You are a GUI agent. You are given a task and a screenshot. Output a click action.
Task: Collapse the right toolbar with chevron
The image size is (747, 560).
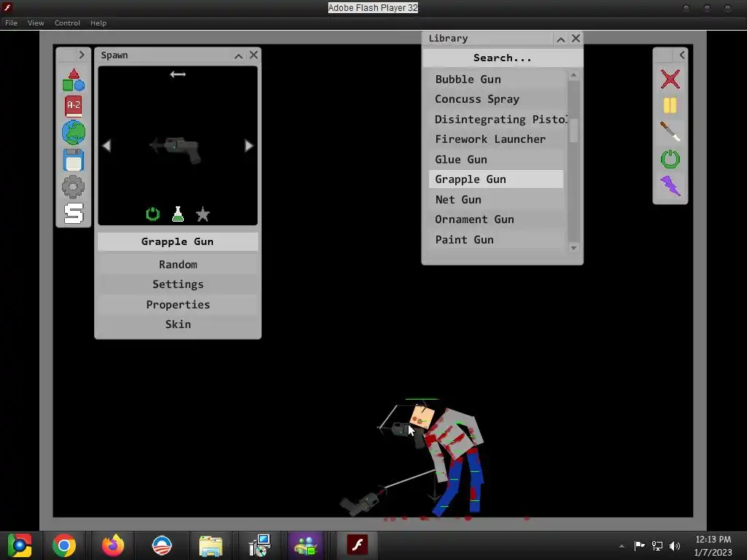point(682,55)
